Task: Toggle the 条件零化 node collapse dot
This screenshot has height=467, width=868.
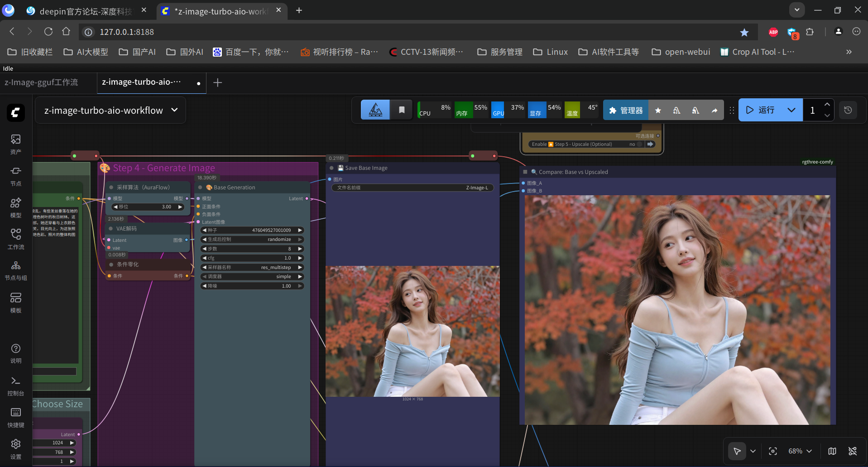Action: (x=111, y=265)
